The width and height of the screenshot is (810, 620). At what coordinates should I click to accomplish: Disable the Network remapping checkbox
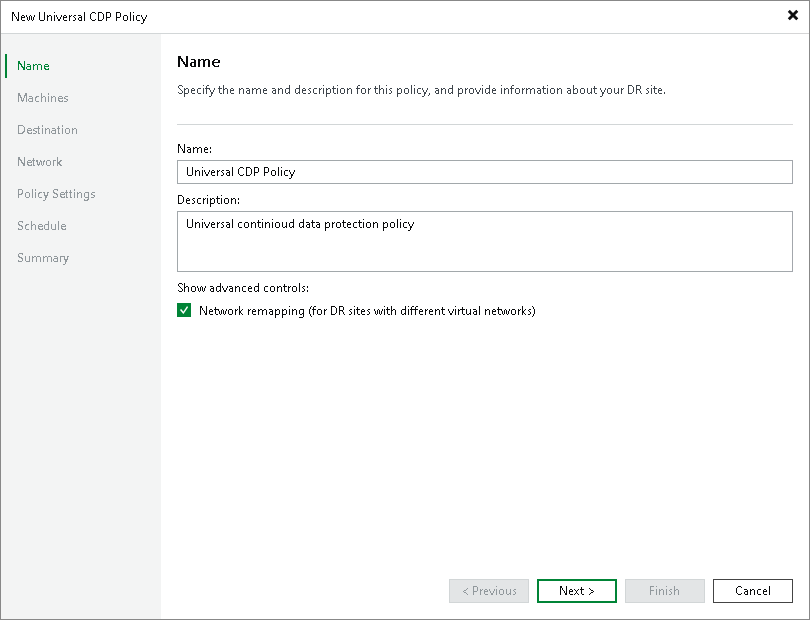pos(184,310)
